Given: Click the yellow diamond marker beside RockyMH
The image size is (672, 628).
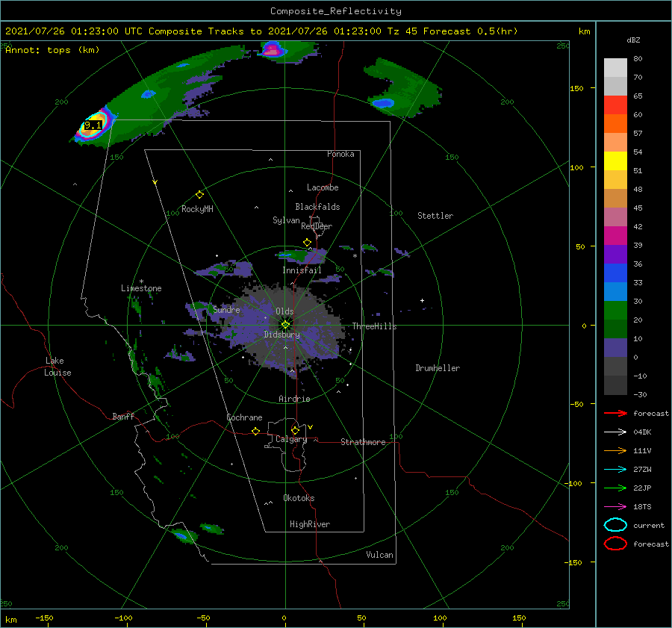Looking at the screenshot, I should pyautogui.click(x=199, y=195).
